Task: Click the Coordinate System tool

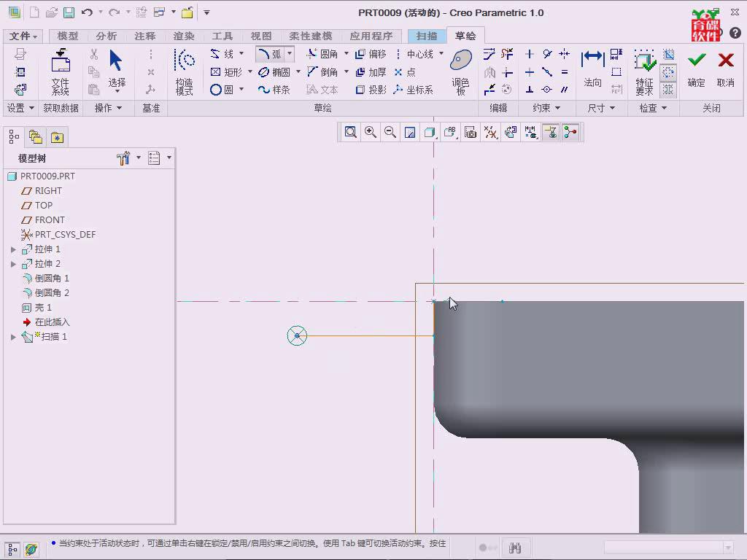Action: (414, 90)
